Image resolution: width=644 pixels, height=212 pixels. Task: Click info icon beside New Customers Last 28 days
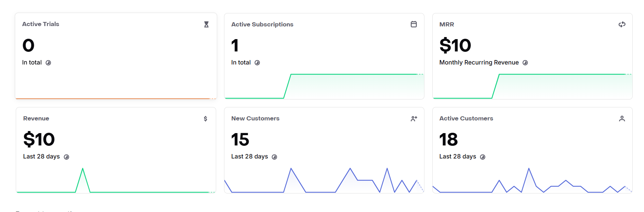click(x=274, y=157)
